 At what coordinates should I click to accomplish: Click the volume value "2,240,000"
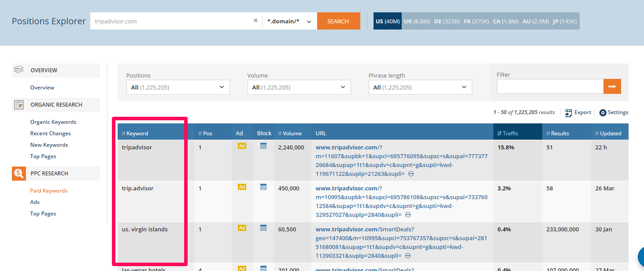tap(291, 147)
